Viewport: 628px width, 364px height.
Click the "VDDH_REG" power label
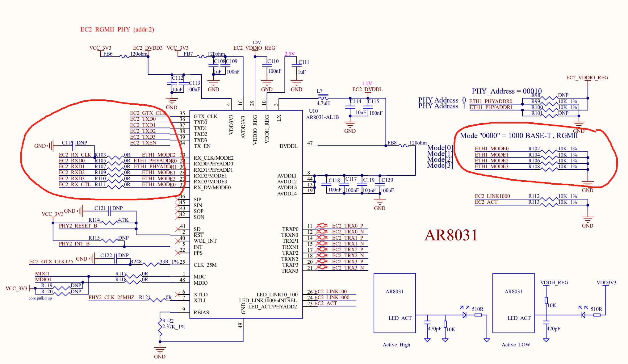pyautogui.click(x=554, y=282)
